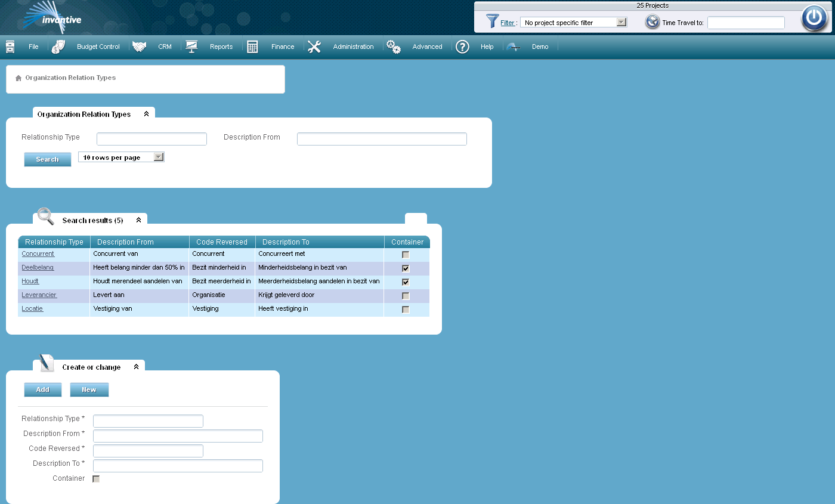The image size is (835, 504).
Task: Focus the Relationship Type search field
Action: (151, 139)
